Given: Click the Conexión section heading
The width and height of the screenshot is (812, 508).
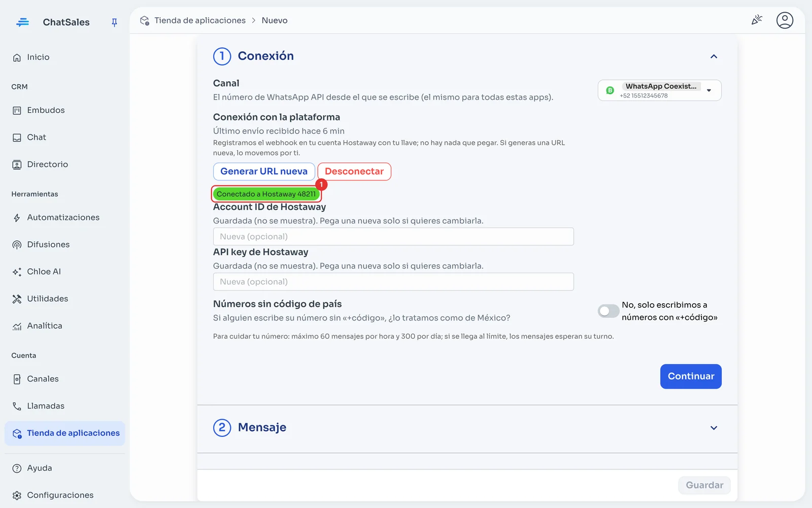Looking at the screenshot, I should (x=266, y=56).
